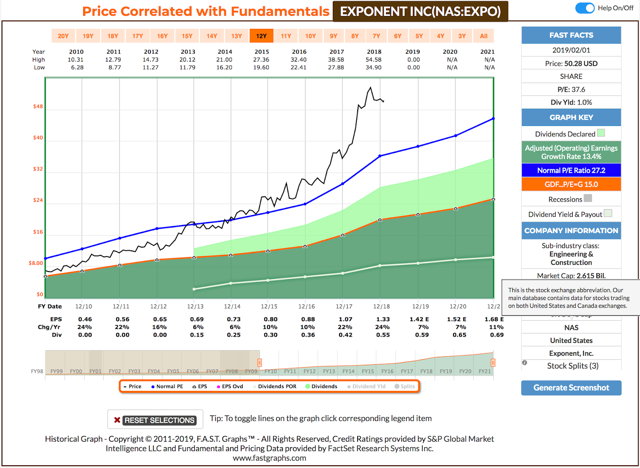Choose the 14Y range tab
The image size is (640, 468).
(x=212, y=36)
